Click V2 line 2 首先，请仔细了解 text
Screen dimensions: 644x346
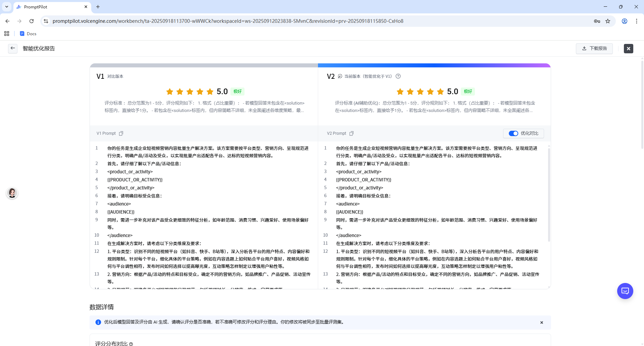(x=373, y=164)
